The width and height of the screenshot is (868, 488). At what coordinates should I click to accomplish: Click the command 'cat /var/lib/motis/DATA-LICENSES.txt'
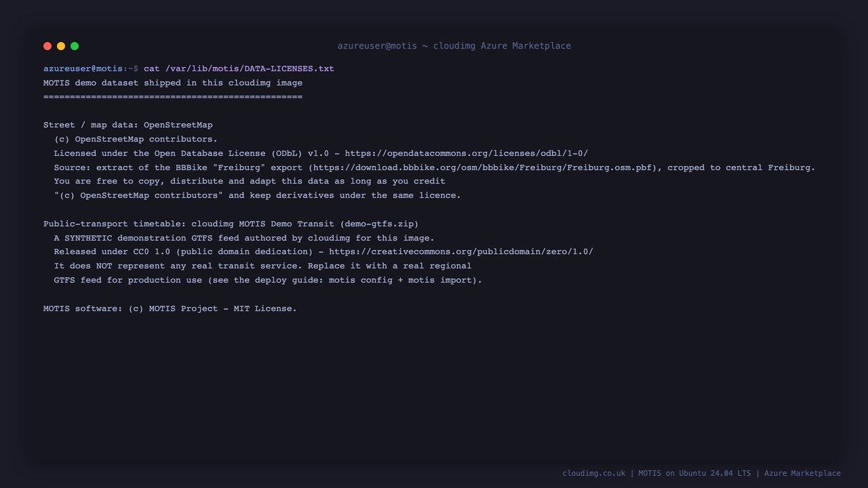click(x=239, y=68)
